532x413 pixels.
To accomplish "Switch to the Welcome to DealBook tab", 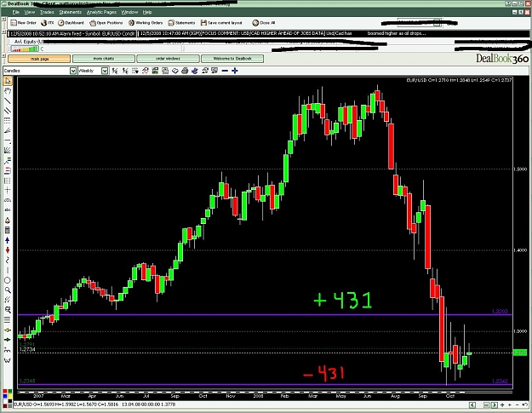I will pos(232,59).
